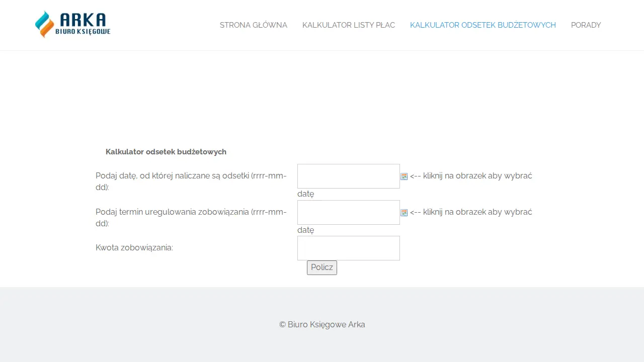Focus the settlement deadline date input field
This screenshot has height=362, width=644.
pyautogui.click(x=349, y=212)
